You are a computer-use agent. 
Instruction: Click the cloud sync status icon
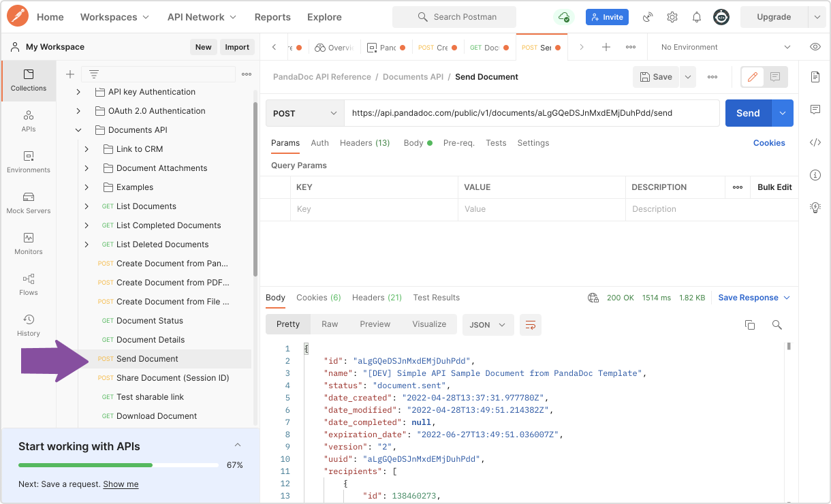pos(563,17)
